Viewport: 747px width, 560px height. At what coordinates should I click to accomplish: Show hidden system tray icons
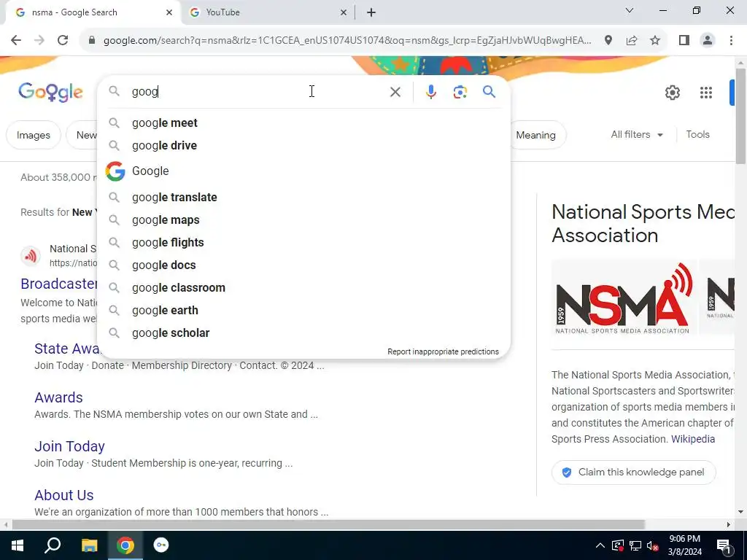tap(600, 545)
